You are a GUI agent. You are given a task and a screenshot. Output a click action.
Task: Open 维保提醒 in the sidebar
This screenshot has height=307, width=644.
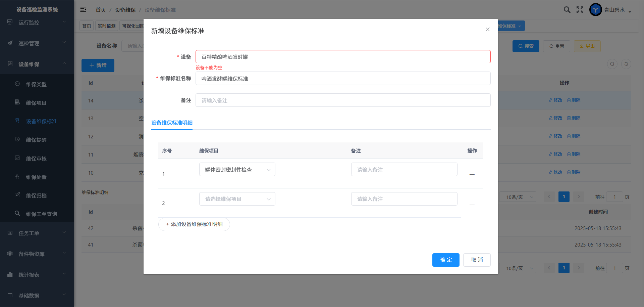[x=36, y=140]
